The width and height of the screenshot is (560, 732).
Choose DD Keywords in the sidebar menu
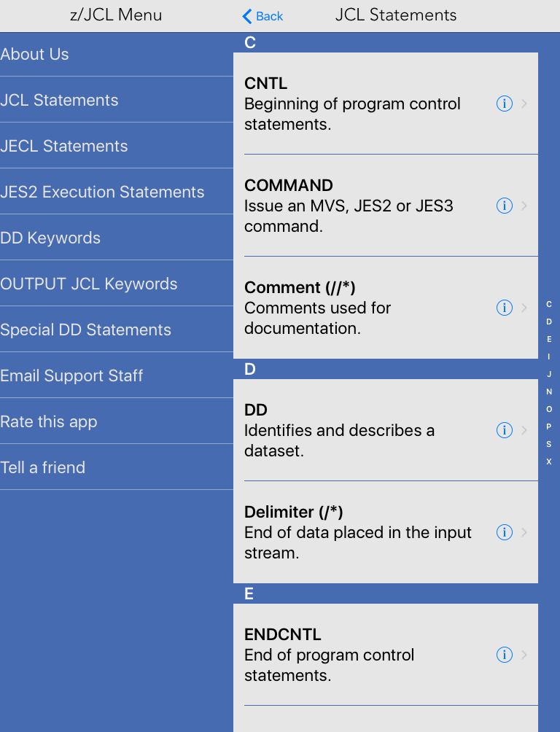click(50, 238)
